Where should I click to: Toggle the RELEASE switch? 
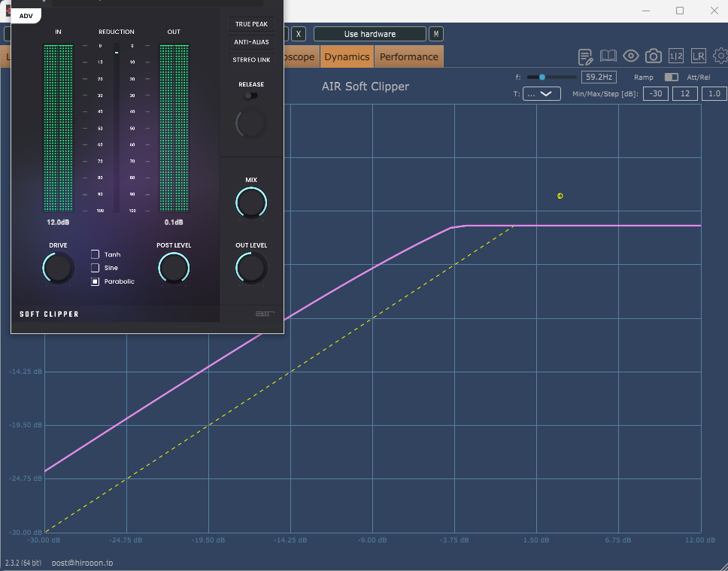(x=251, y=96)
